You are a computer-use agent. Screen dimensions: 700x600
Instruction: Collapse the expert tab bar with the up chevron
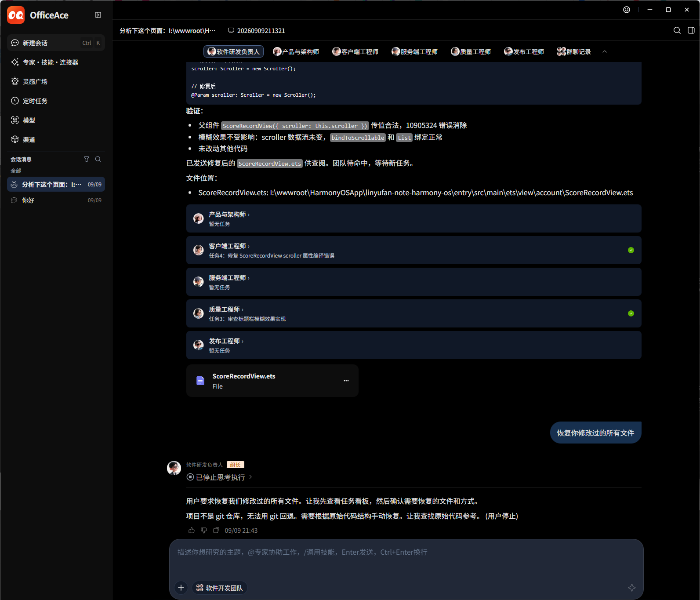coord(605,51)
